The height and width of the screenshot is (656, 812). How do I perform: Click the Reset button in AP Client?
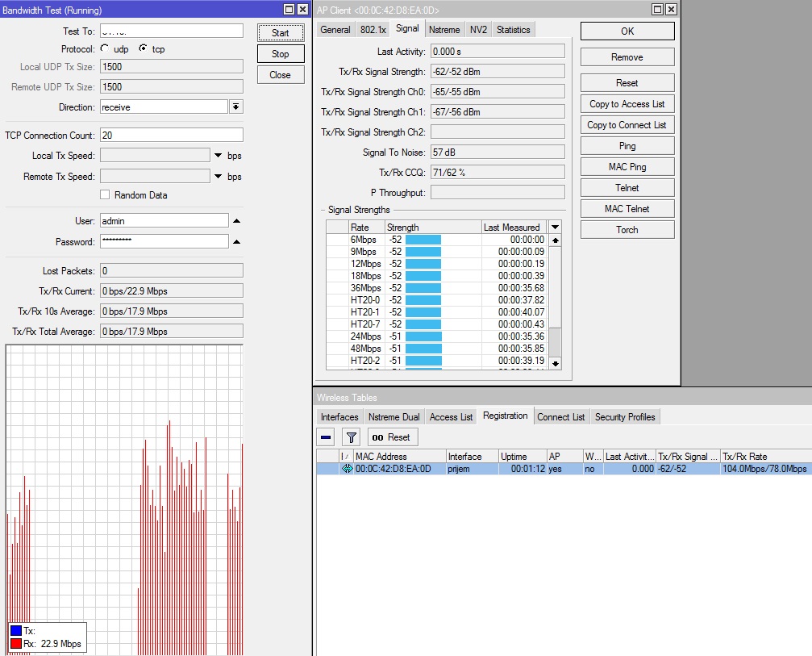[x=627, y=83]
